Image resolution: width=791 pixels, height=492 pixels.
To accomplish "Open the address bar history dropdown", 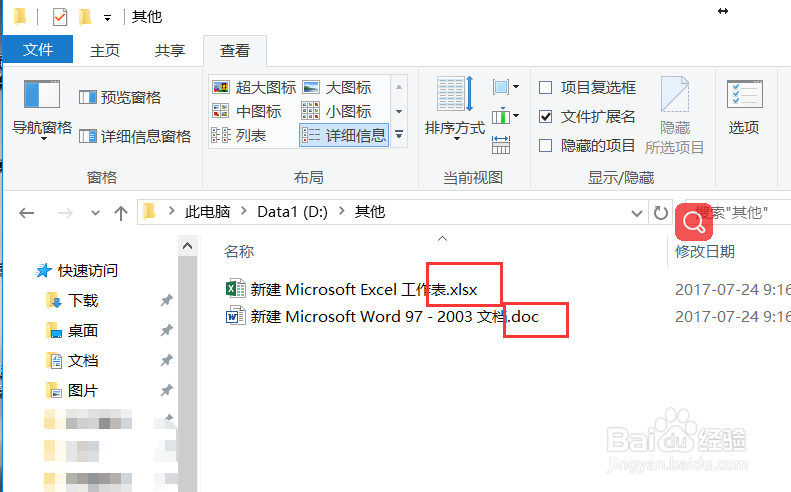I will 637,213.
